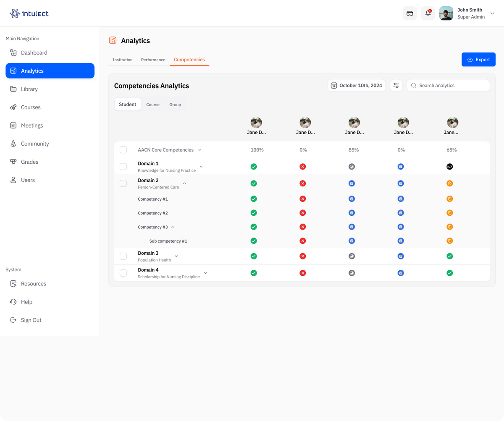
Task: Expand the AACN Core Competencies chevron
Action: (200, 150)
